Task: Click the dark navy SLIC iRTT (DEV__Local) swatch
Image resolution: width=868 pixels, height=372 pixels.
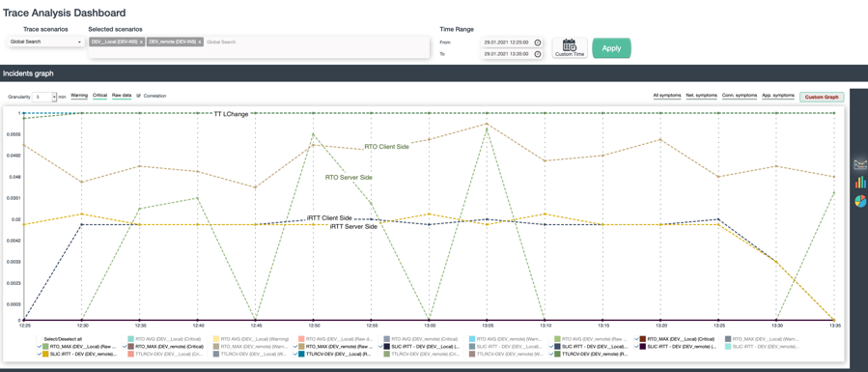Action: click(x=557, y=346)
